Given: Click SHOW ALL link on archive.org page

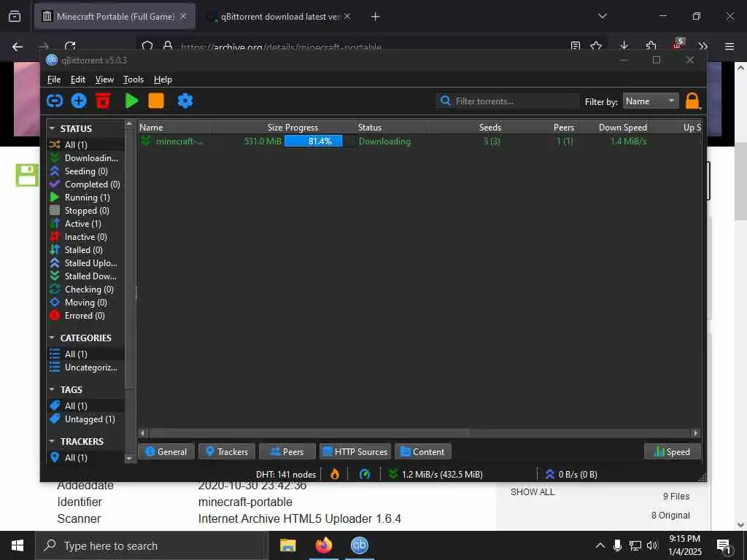Looking at the screenshot, I should pos(533,492).
